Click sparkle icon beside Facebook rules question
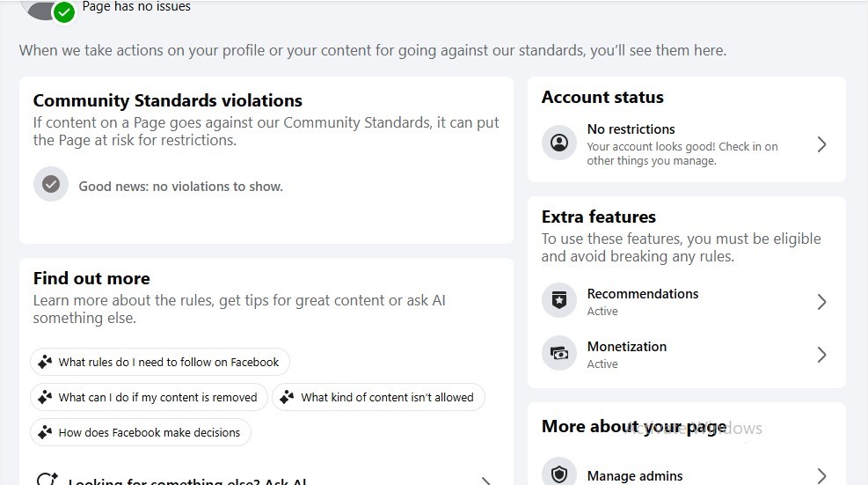868x485 pixels. (x=45, y=362)
